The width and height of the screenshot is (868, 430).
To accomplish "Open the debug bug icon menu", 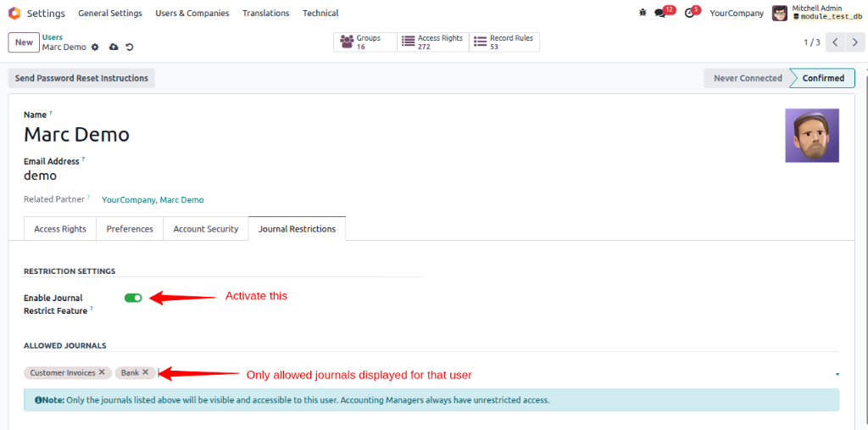I will click(x=643, y=13).
